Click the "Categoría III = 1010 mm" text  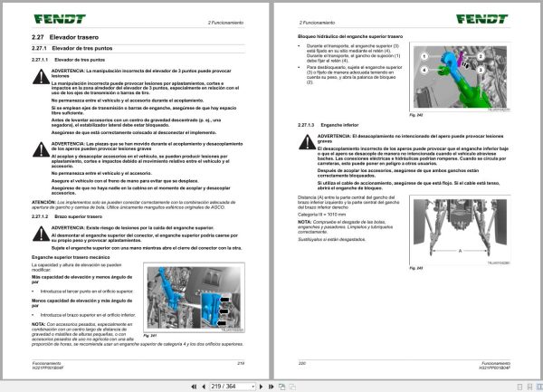[x=321, y=215]
